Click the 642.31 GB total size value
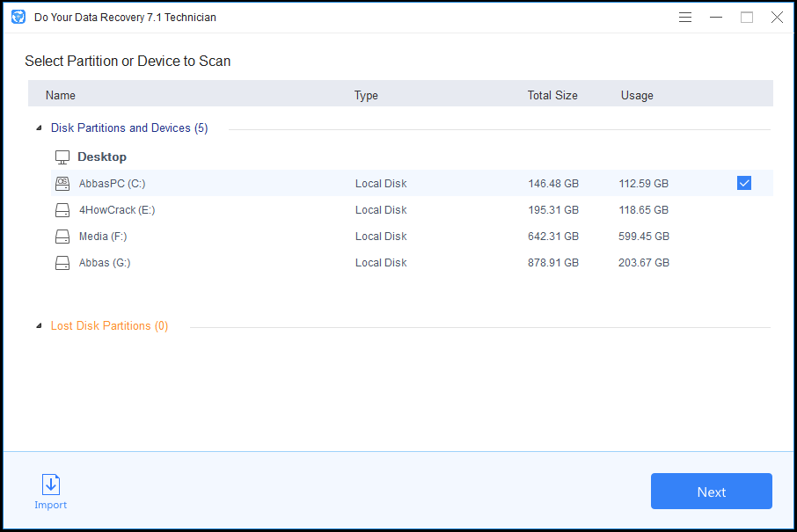The height and width of the screenshot is (532, 797). pyautogui.click(x=553, y=237)
